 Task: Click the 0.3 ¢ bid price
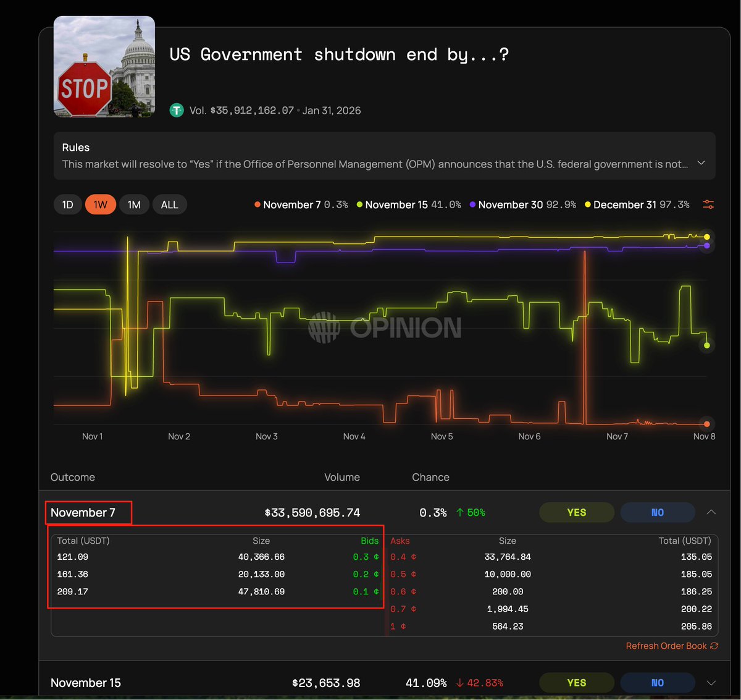point(366,557)
